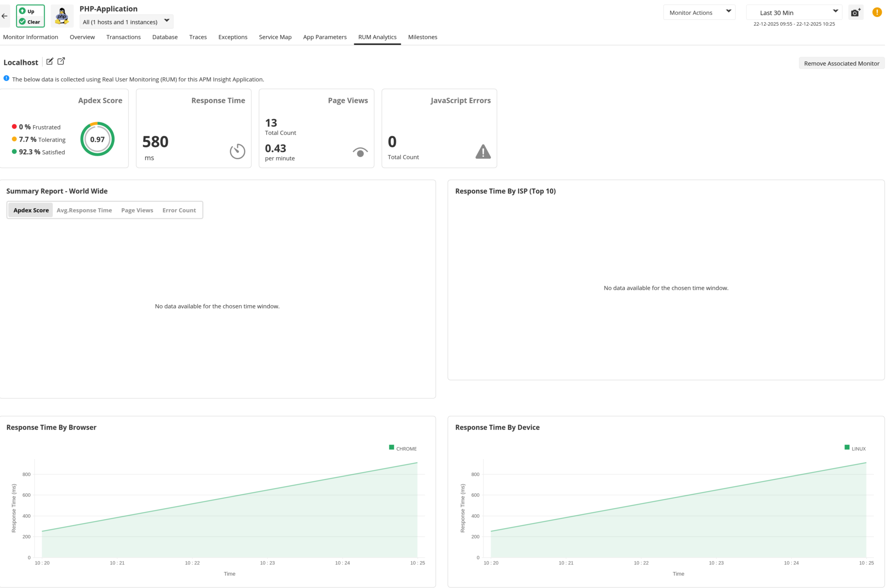Click the screenshot camera icon near Monitor Actions

click(856, 12)
